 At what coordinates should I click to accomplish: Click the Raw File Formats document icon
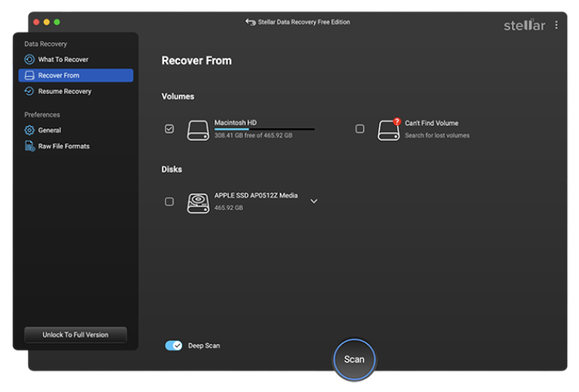[x=30, y=146]
